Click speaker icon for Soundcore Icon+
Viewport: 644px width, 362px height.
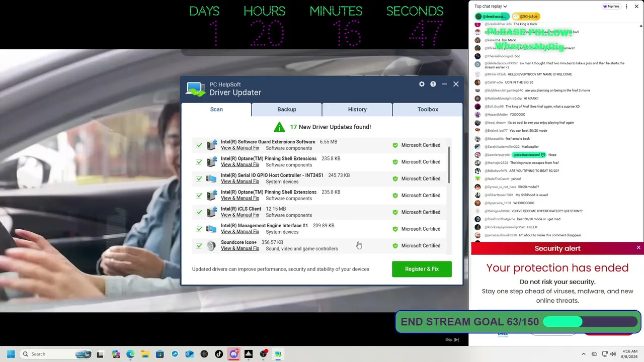(212, 246)
